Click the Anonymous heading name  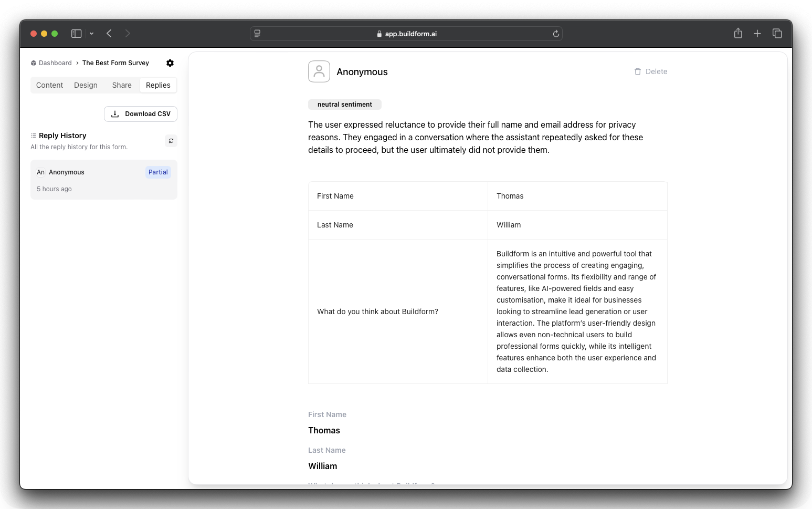[362, 72]
